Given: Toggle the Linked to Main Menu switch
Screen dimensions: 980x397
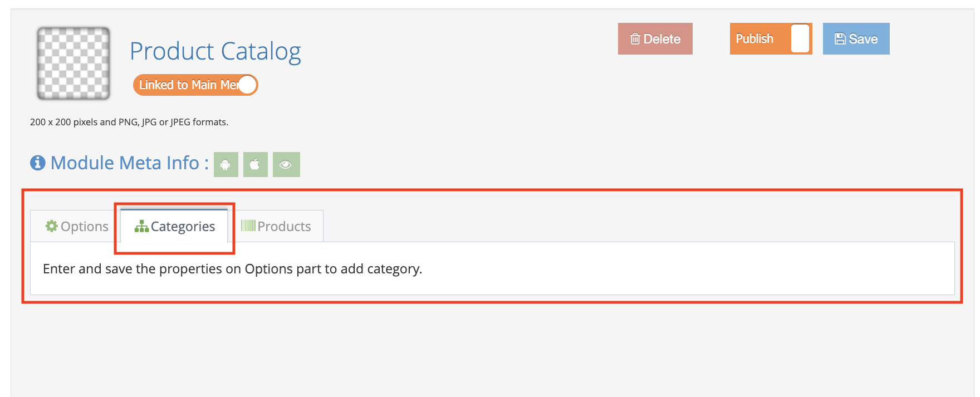Looking at the screenshot, I should coord(247,85).
